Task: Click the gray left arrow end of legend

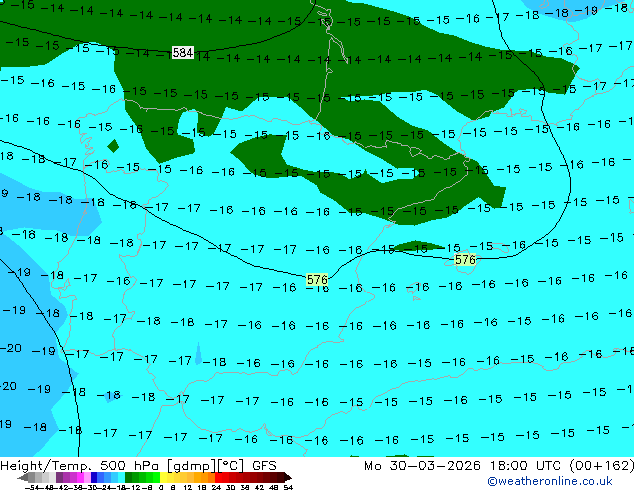Action: click(x=23, y=477)
